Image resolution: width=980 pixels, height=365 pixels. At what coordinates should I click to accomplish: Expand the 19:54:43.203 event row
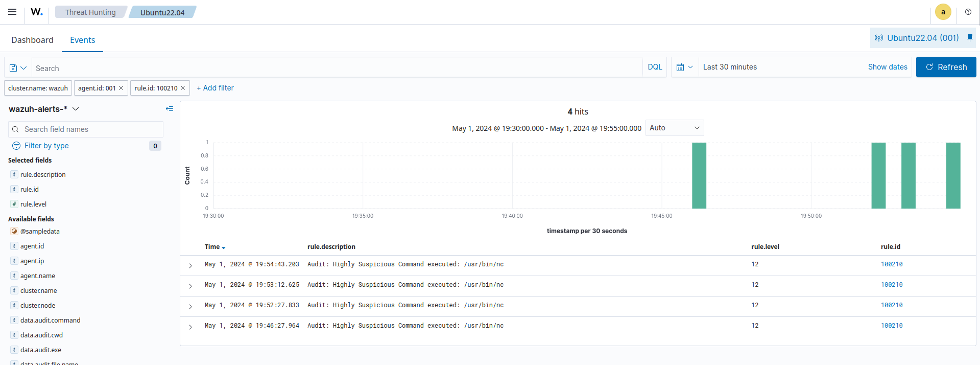tap(190, 265)
